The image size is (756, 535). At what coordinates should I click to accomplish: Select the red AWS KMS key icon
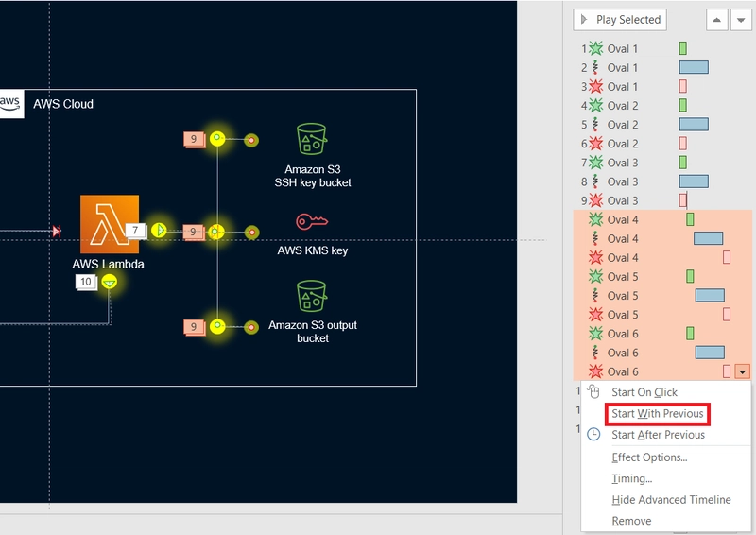point(312,221)
